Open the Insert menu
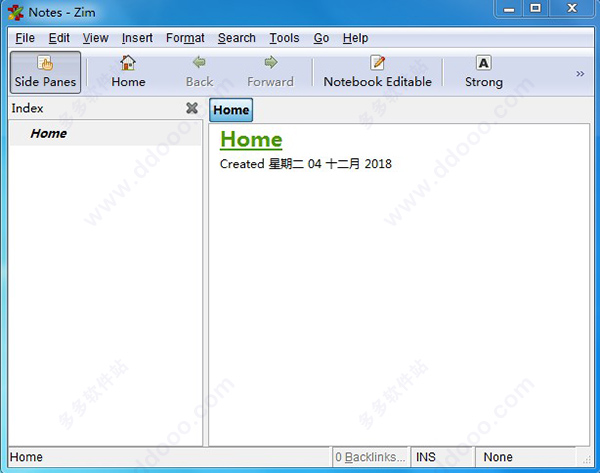This screenshot has height=473, width=600. [137, 38]
